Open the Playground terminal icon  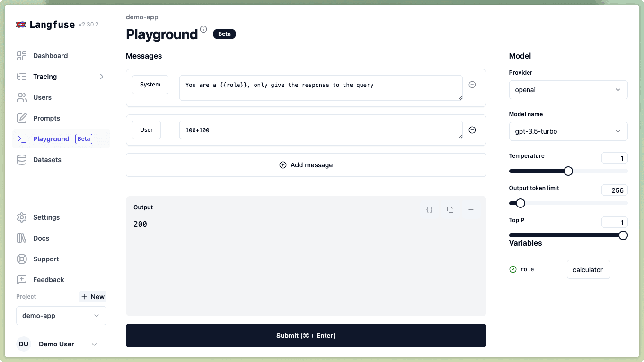(22, 138)
